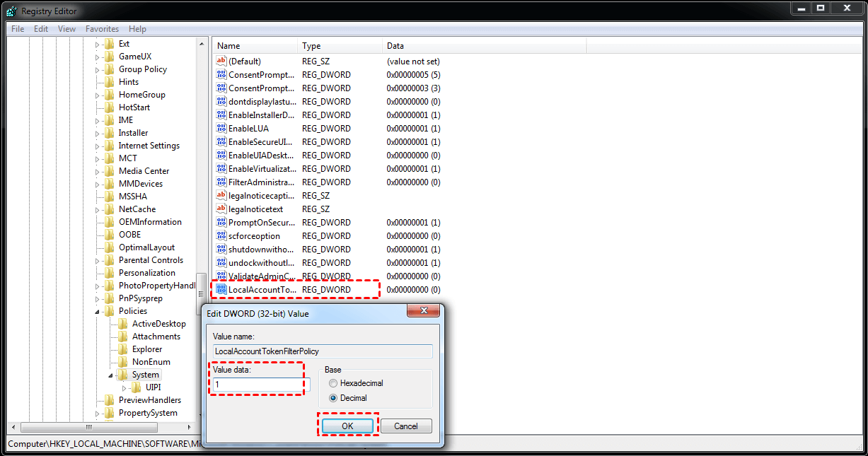Click the PromptOnSecur... DWORD icon
The height and width of the screenshot is (456, 868).
pyautogui.click(x=221, y=223)
